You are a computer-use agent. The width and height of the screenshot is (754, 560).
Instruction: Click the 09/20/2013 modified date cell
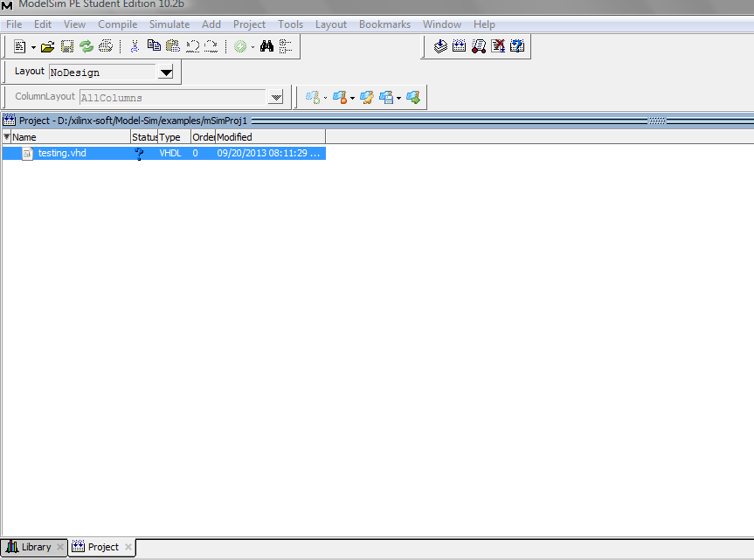(268, 154)
